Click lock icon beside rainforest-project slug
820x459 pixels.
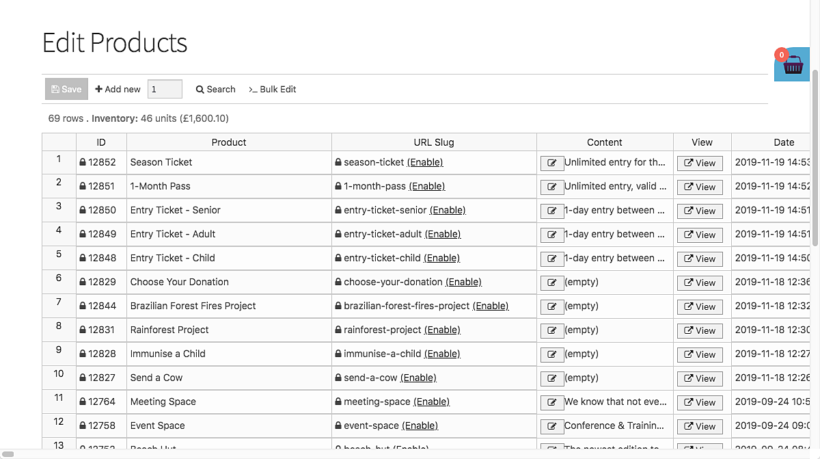coord(338,330)
